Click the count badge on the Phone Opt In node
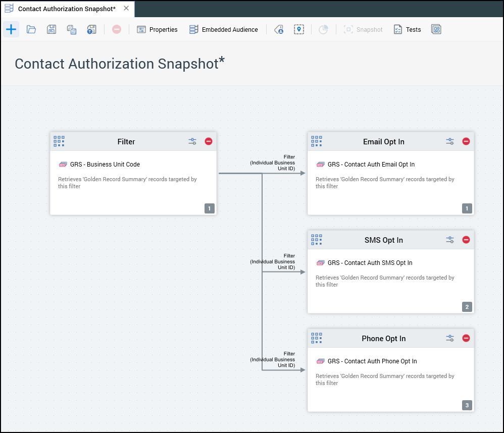 pyautogui.click(x=467, y=405)
